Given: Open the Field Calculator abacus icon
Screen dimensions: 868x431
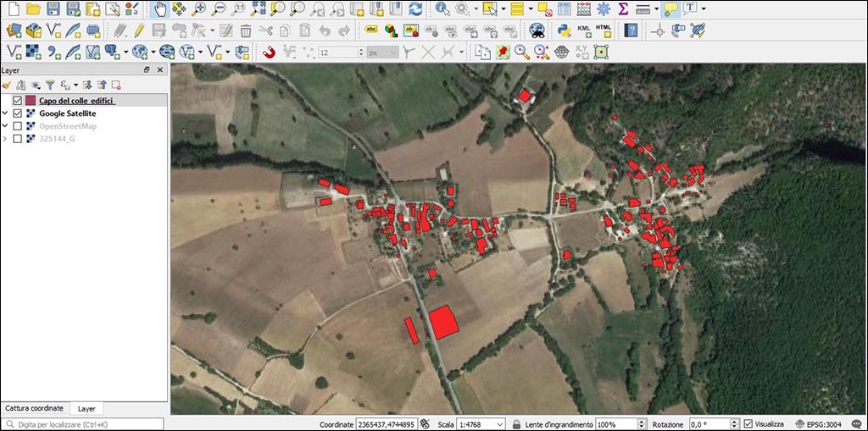Looking at the screenshot, I should point(583,8).
